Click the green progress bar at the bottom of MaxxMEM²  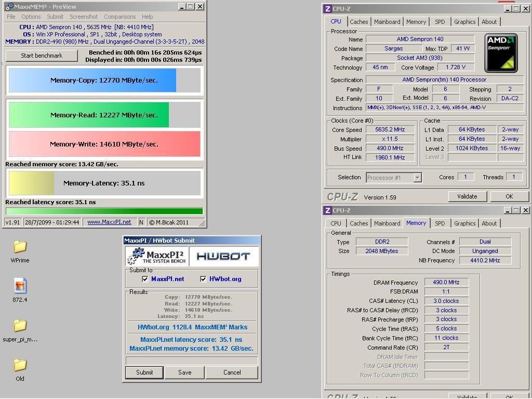tap(104, 211)
